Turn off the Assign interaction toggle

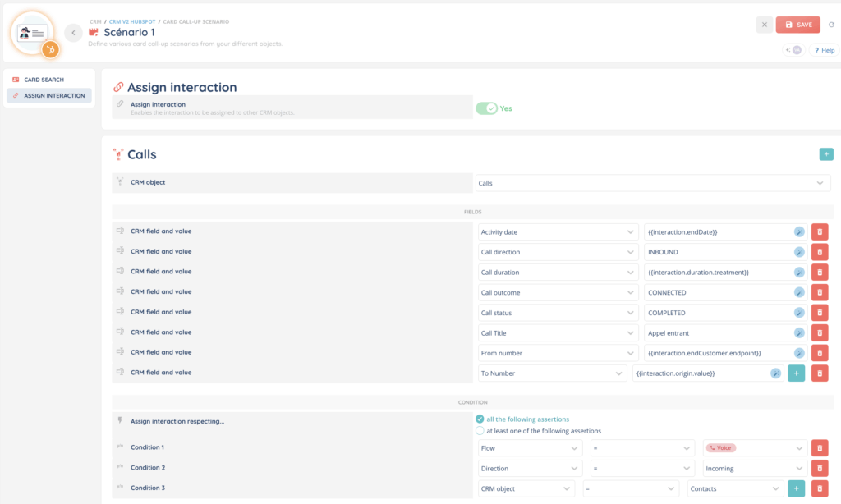point(487,108)
